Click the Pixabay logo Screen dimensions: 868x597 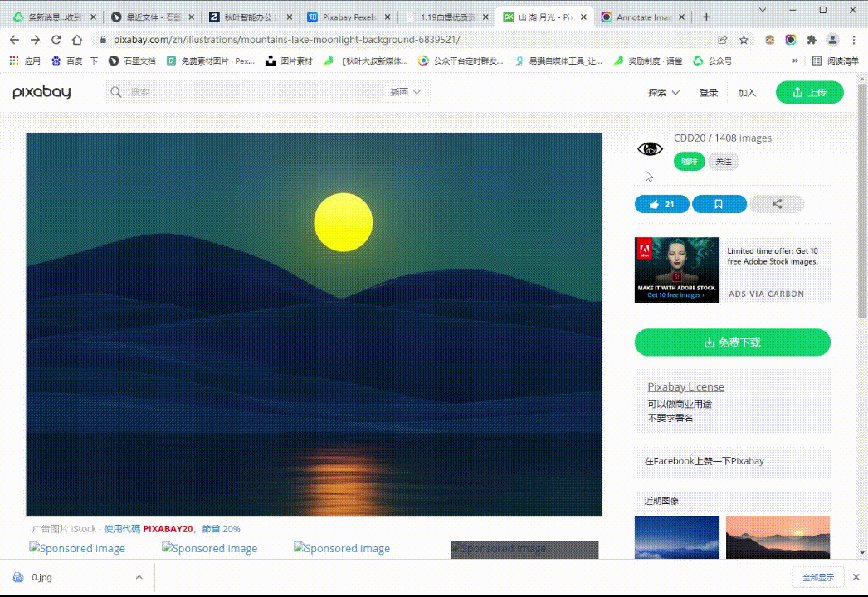pos(41,92)
